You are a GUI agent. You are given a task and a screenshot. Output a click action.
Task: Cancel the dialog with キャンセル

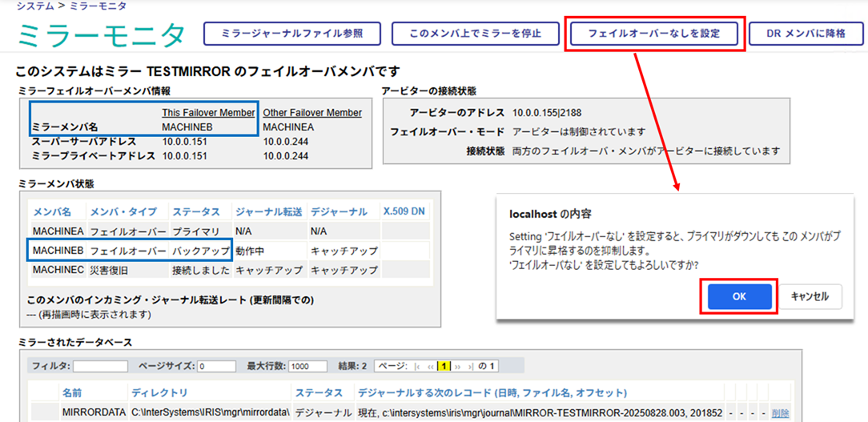point(810,296)
